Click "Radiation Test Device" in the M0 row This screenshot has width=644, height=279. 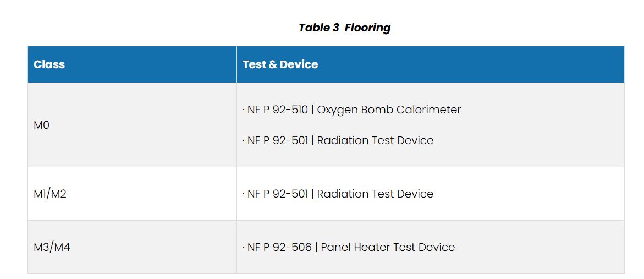click(x=375, y=140)
